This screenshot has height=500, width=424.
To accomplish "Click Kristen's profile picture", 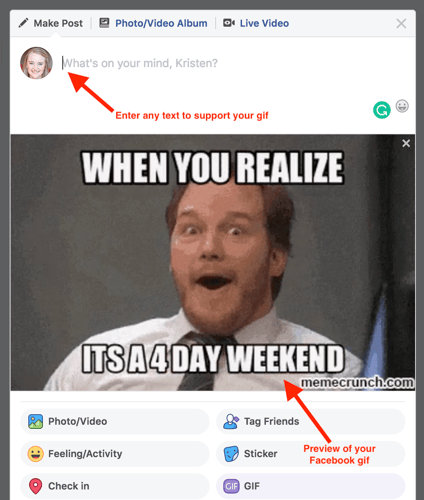I will tap(36, 63).
